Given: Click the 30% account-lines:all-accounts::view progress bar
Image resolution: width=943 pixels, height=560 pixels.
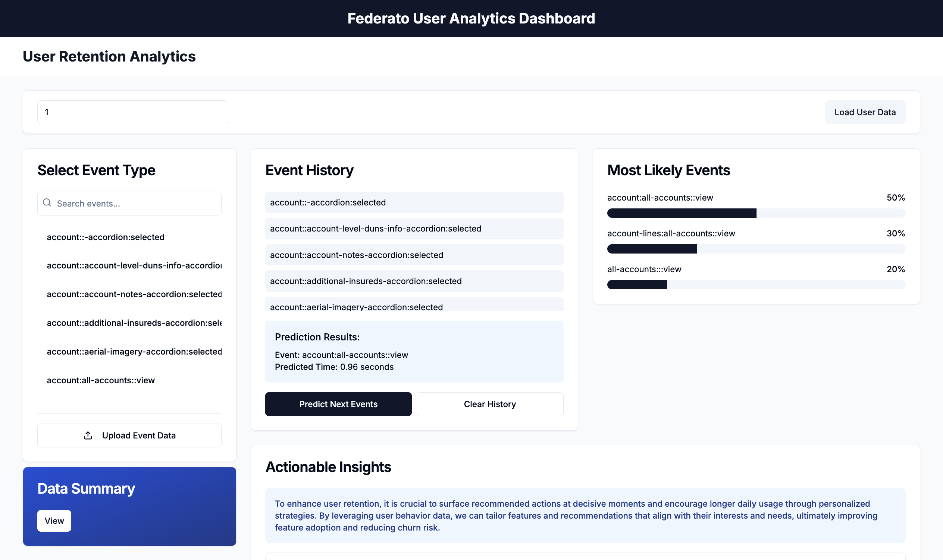Looking at the screenshot, I should coord(756,249).
